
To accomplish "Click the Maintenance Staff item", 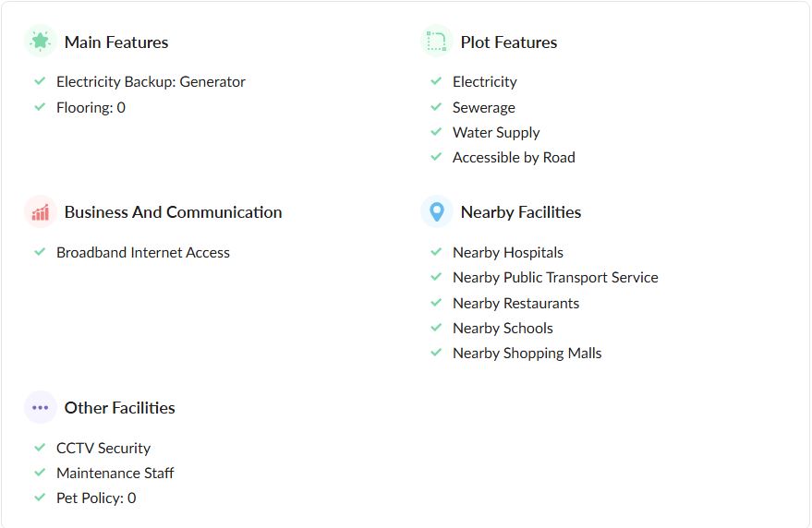I will [x=115, y=473].
